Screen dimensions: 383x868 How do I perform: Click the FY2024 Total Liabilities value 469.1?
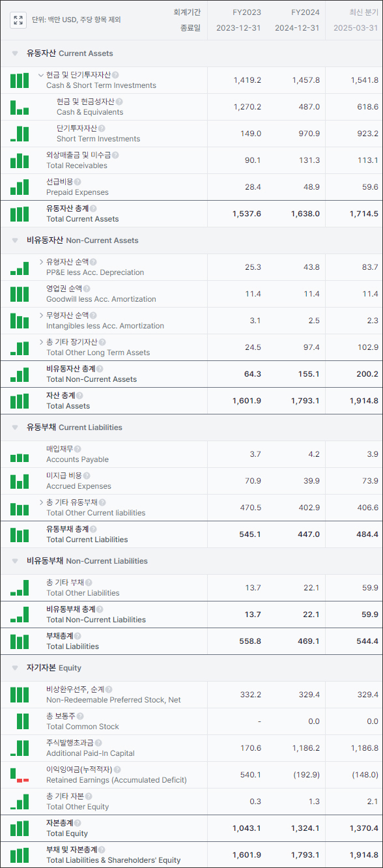pos(308,641)
